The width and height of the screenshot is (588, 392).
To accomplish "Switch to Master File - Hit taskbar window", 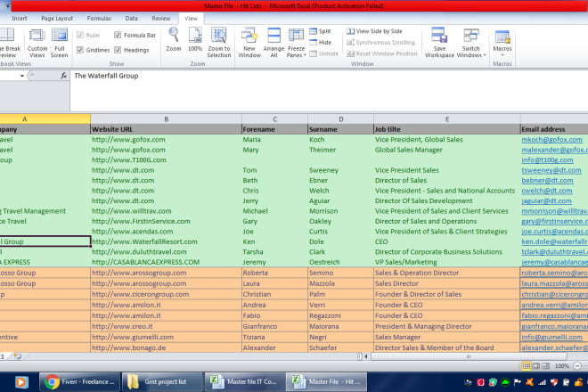I will click(327, 382).
